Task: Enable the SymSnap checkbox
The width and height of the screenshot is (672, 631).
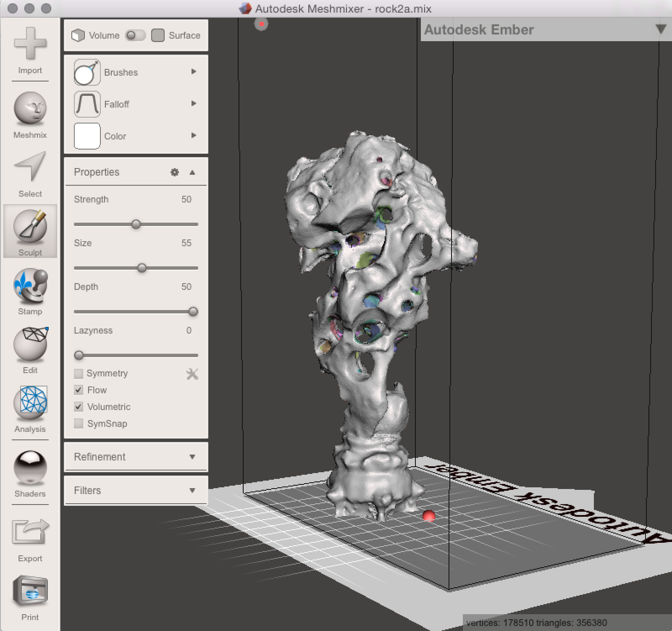Action: pos(79,423)
